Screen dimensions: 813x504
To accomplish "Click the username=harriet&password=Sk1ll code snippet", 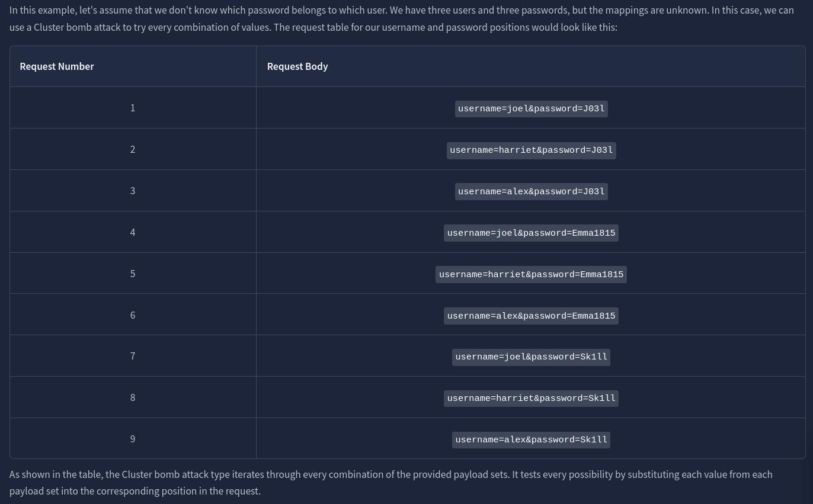I will point(531,399).
